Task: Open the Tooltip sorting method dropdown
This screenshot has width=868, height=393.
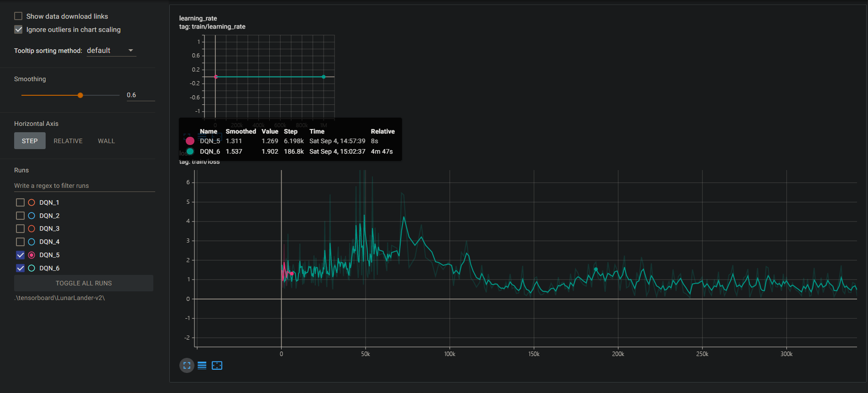Action: 111,51
